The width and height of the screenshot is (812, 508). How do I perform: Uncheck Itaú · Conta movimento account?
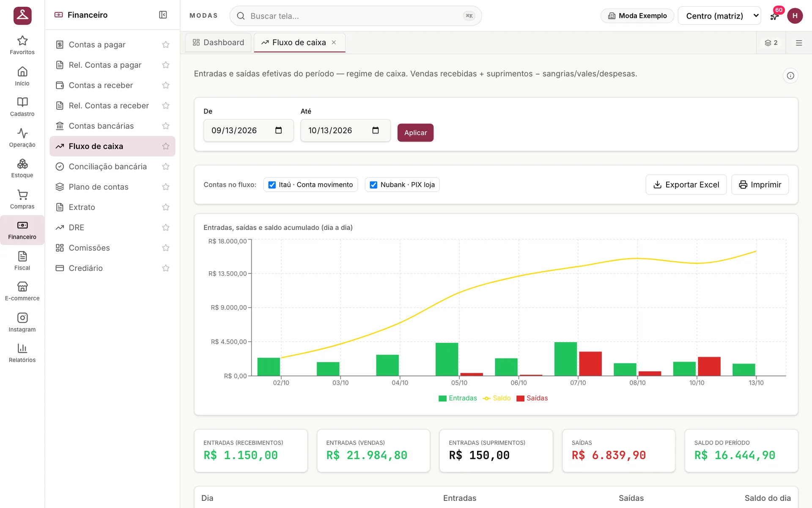click(272, 185)
